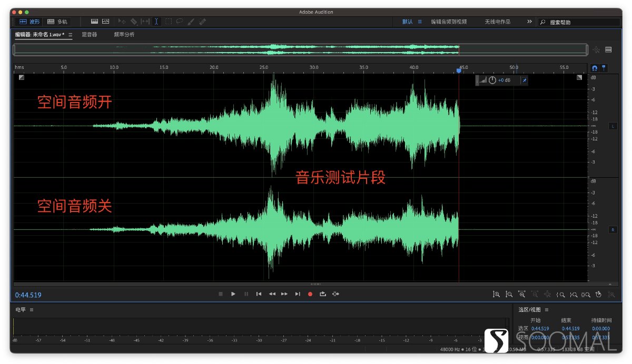Toggle loop playback in the transport bar
This screenshot has width=632, height=364.
coord(323,294)
